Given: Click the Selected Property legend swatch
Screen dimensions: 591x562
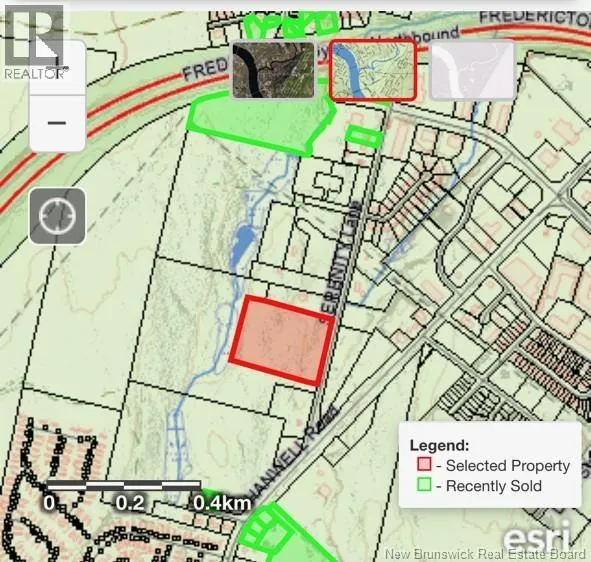Looking at the screenshot, I should click(x=424, y=464).
